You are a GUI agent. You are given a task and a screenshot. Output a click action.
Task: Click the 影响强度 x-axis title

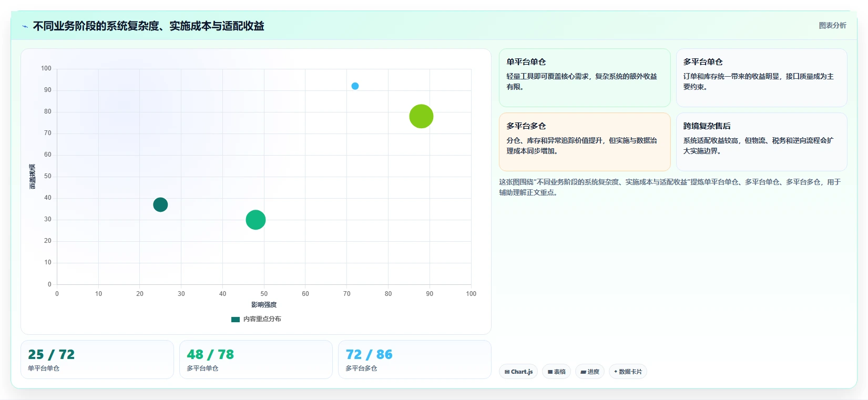264,305
